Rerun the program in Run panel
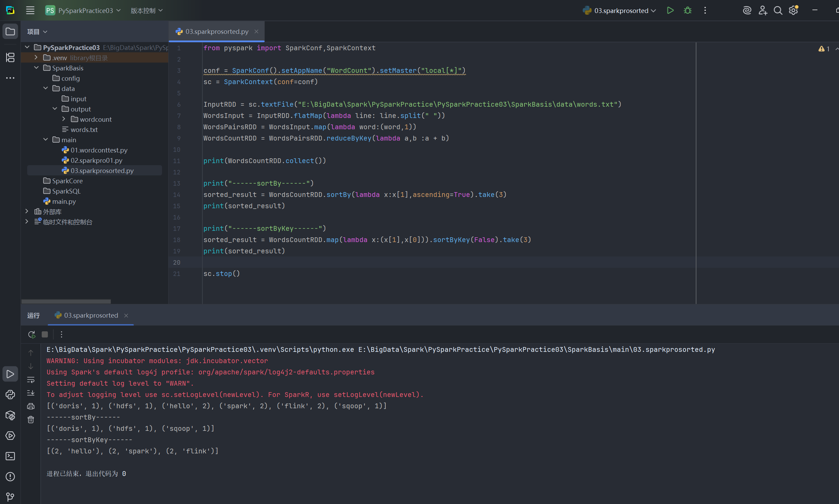 (31, 334)
